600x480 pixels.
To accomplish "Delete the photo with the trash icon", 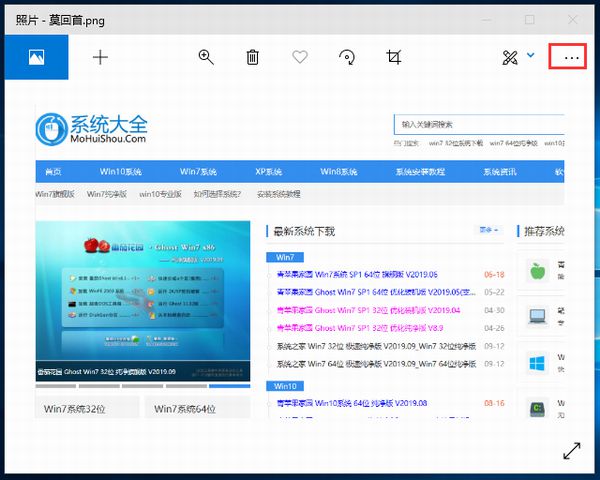I will click(x=253, y=58).
